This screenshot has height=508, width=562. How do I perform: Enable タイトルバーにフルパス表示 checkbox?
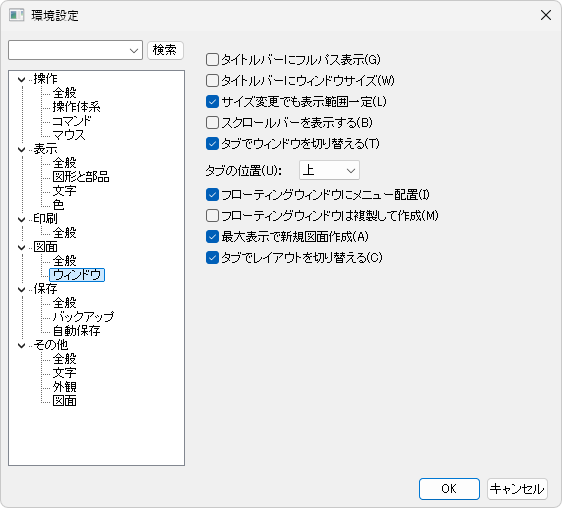tap(212, 60)
